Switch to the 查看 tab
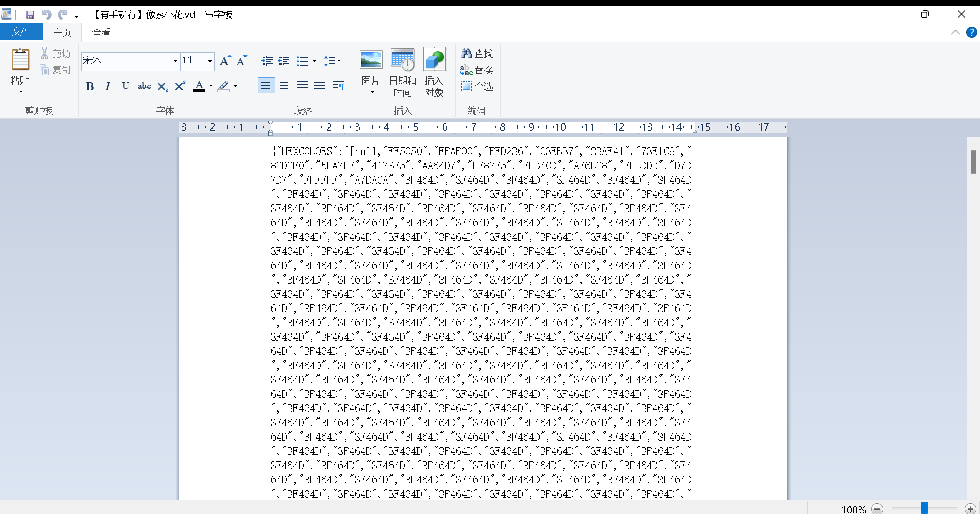Screen dimensions: 980x514 [x=101, y=33]
